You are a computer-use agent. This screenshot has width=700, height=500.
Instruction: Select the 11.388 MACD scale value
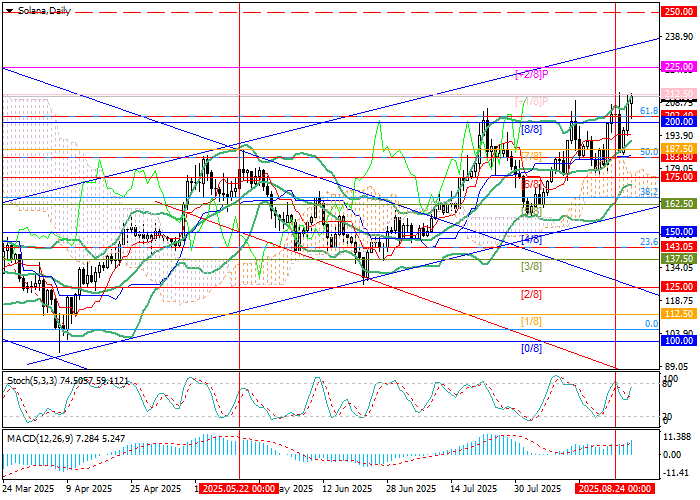[x=679, y=437]
